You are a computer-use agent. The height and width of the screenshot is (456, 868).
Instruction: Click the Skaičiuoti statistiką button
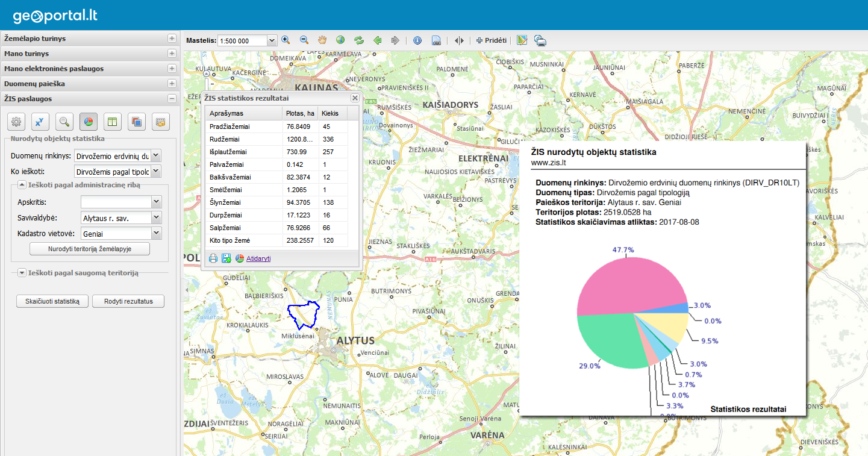pos(52,301)
